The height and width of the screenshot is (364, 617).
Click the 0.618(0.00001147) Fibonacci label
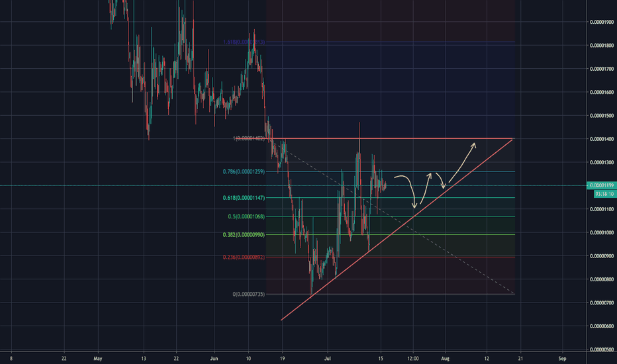[x=244, y=198]
